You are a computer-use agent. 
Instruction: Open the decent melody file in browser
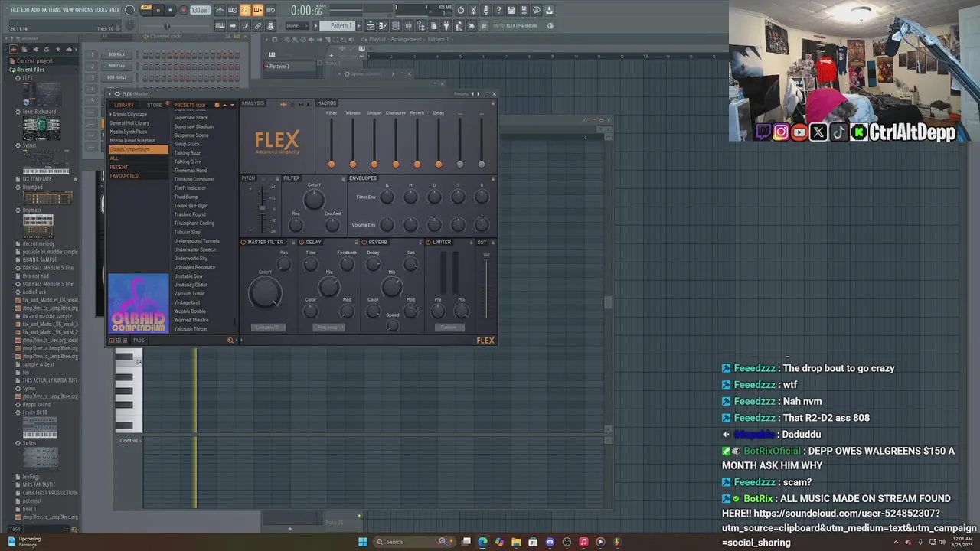[x=38, y=244]
